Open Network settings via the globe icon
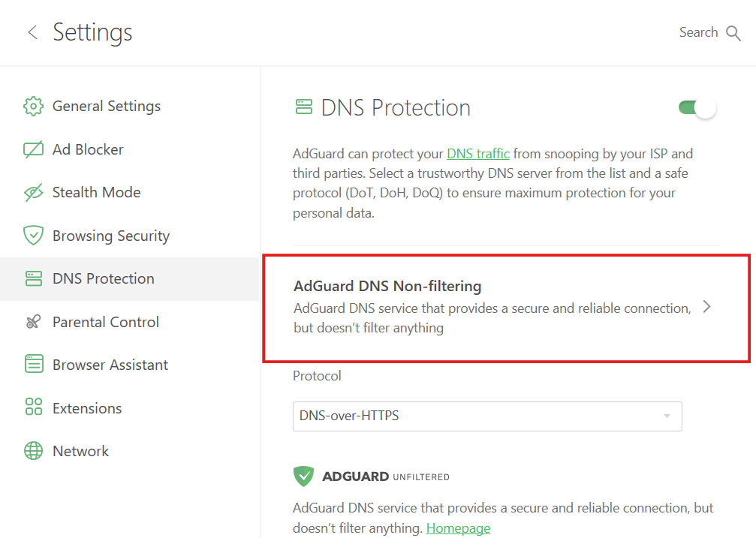Viewport: 756px width, 538px height. tap(33, 450)
